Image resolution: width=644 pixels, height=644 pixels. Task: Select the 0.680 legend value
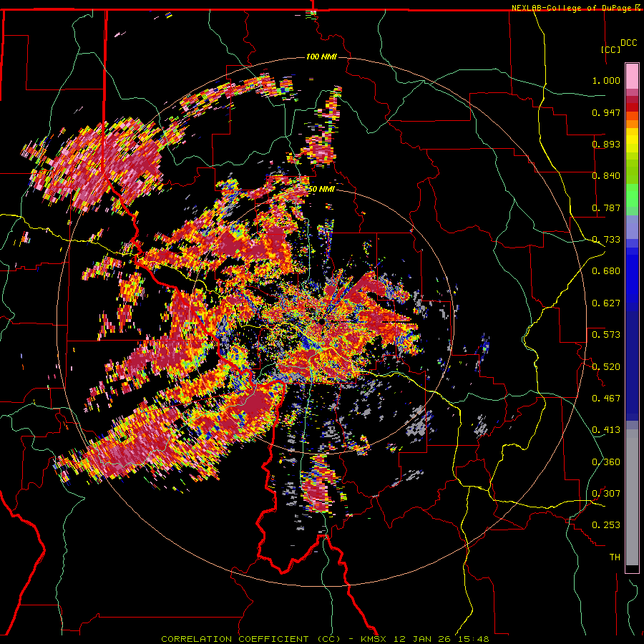606,271
